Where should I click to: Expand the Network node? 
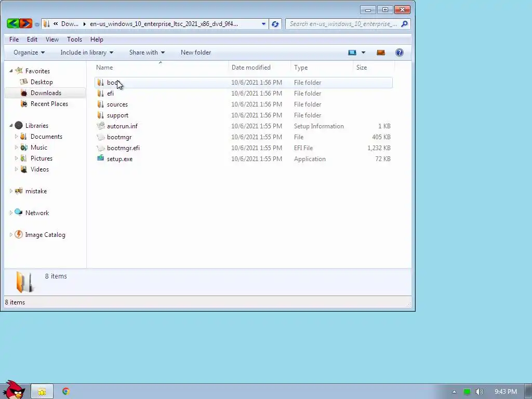11,212
